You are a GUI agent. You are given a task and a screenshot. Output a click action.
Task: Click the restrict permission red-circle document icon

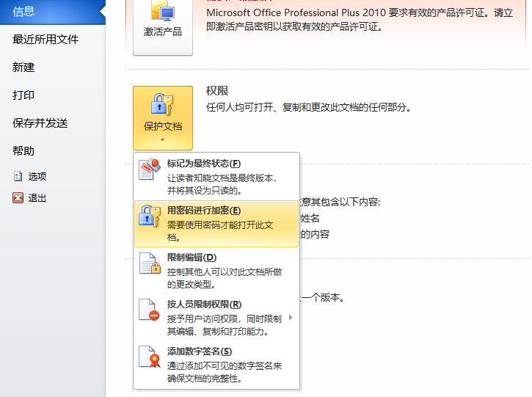149,310
